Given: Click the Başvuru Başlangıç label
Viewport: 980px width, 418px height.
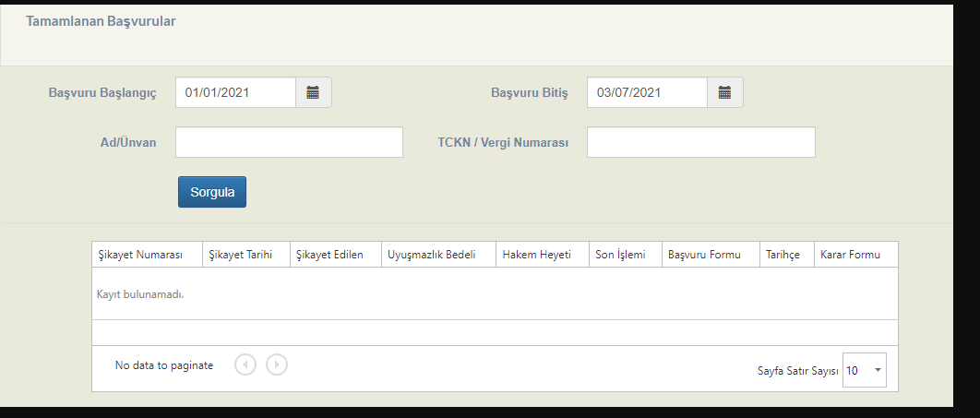Looking at the screenshot, I should (x=102, y=93).
